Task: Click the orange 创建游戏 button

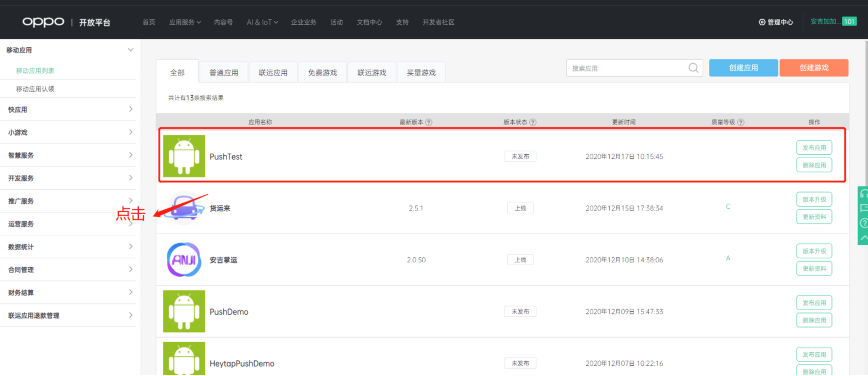Action: click(x=813, y=68)
